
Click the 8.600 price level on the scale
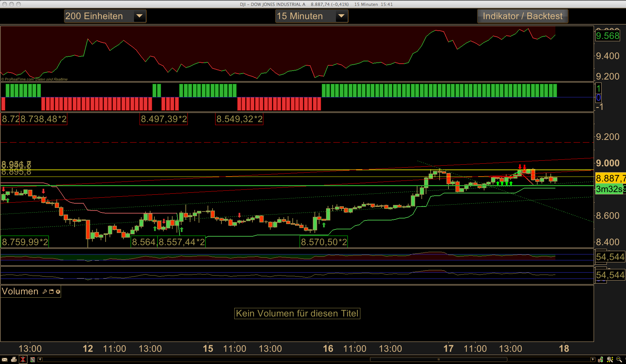pyautogui.click(x=608, y=216)
